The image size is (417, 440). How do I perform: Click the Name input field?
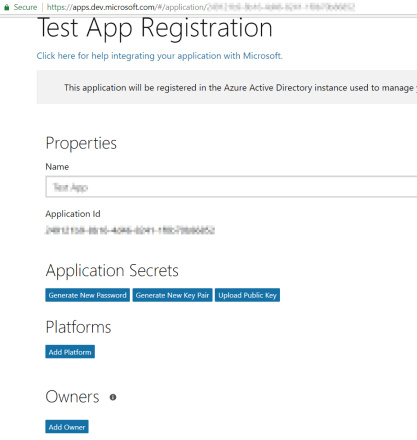click(x=231, y=187)
